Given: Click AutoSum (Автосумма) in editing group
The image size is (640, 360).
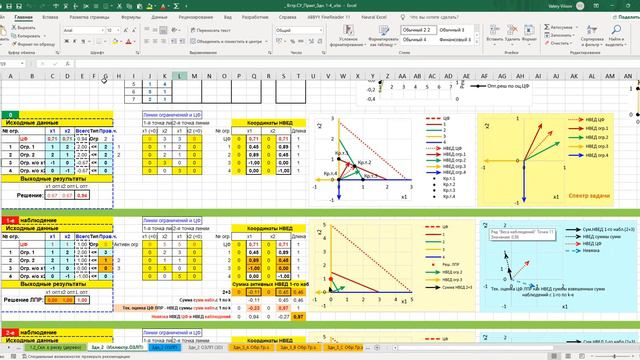Looking at the screenshot, I should (x=558, y=27).
